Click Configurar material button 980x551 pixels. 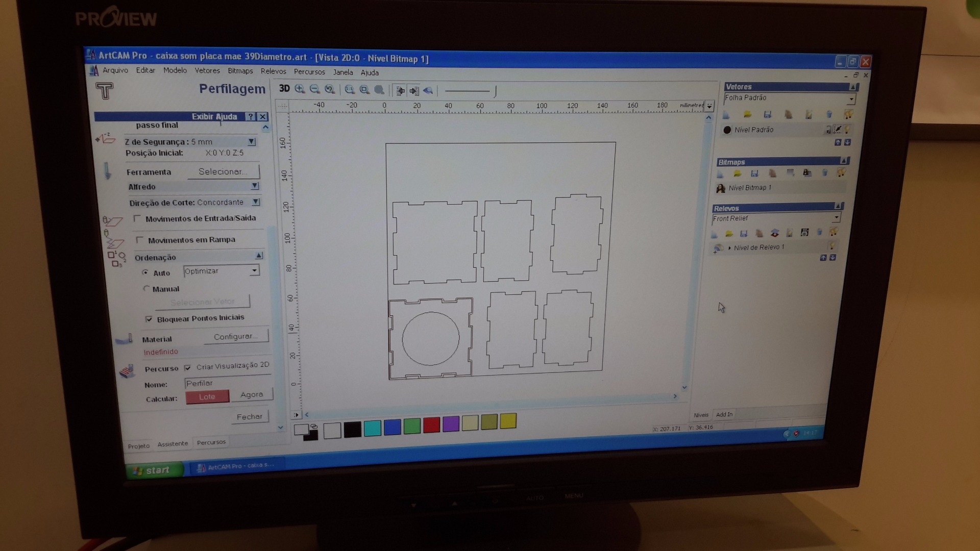[236, 336]
